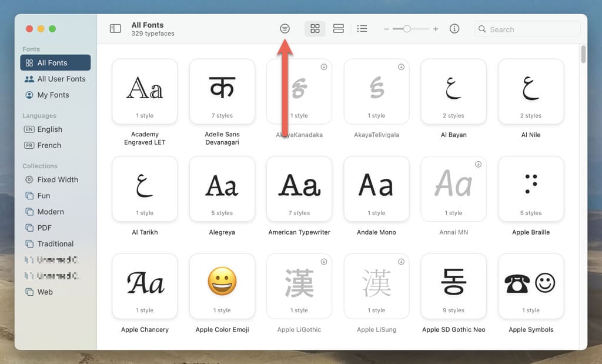The height and width of the screenshot is (364, 602).
Task: Select the Adelle Sans Devanagari font card
Action: [x=222, y=91]
